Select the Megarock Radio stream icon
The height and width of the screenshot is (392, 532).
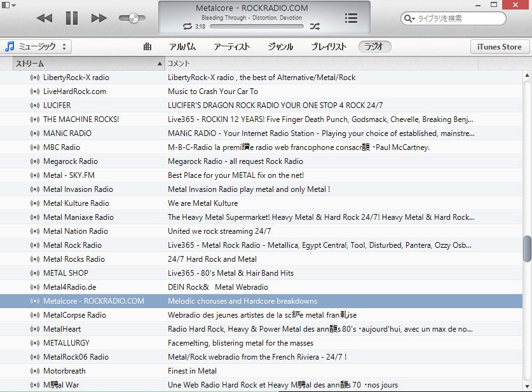click(x=35, y=161)
